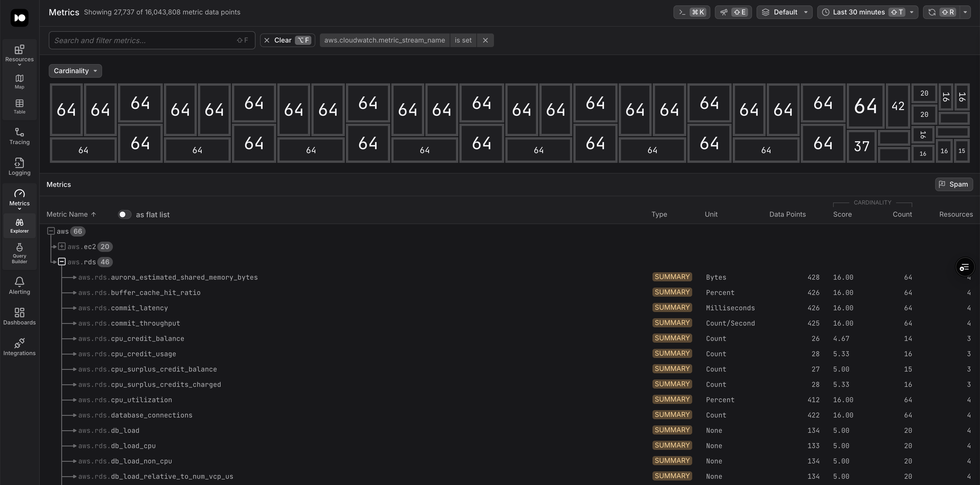Open the Logging section
This screenshot has width=980, height=485.
pyautogui.click(x=19, y=166)
